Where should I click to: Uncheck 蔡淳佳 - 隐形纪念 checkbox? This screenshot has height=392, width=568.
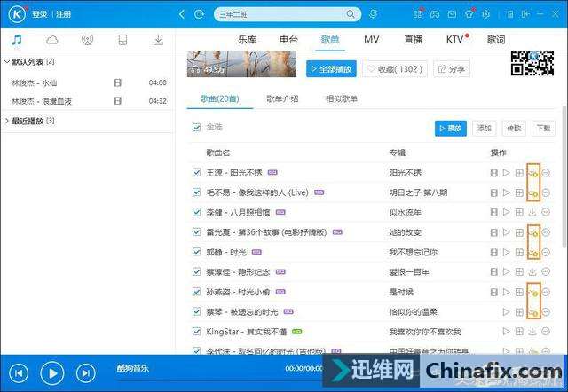point(197,272)
